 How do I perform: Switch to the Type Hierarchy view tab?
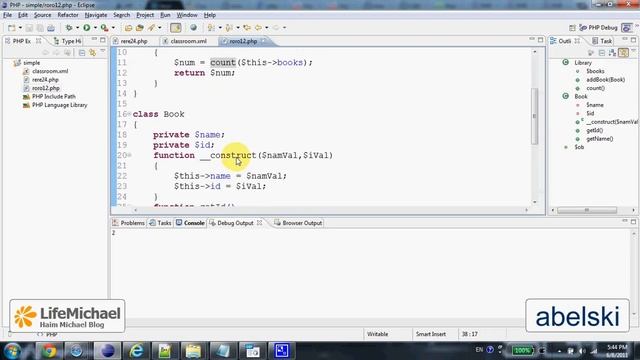pos(68,41)
